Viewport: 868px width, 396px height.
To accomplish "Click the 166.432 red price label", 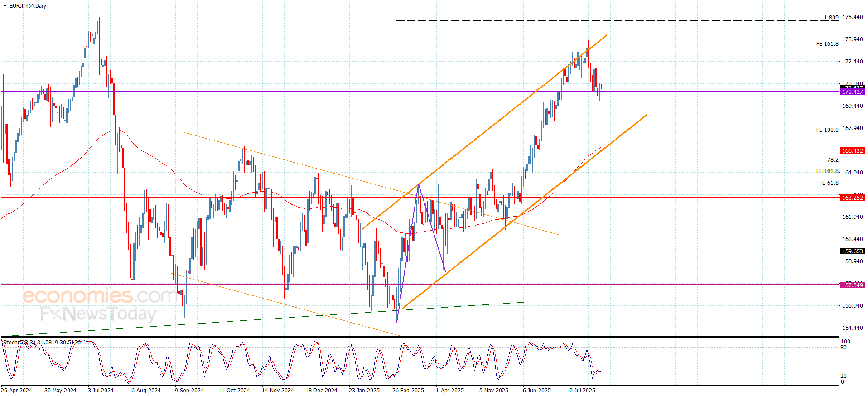I will pyautogui.click(x=852, y=150).
